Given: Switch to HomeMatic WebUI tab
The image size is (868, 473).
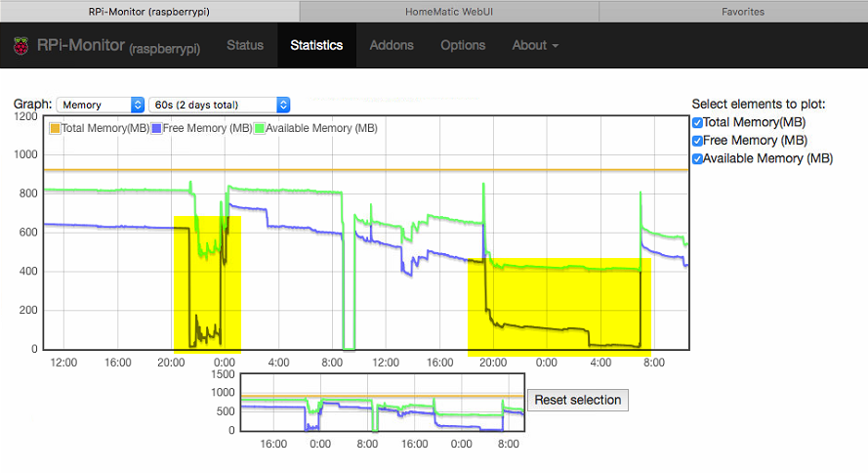Looking at the screenshot, I should click(448, 12).
